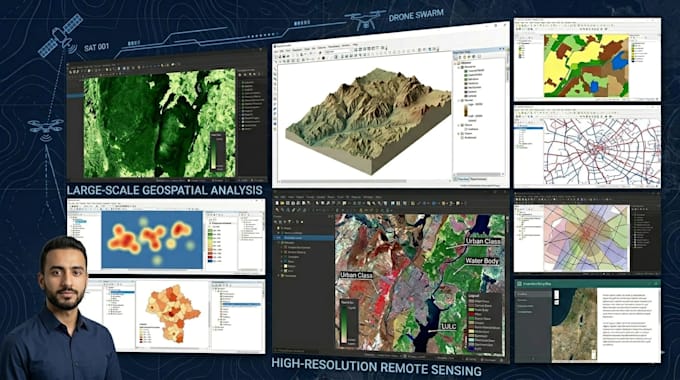Click the Urban Class label above the Water Body label
Screen dimensions: 680x380
tap(483, 241)
